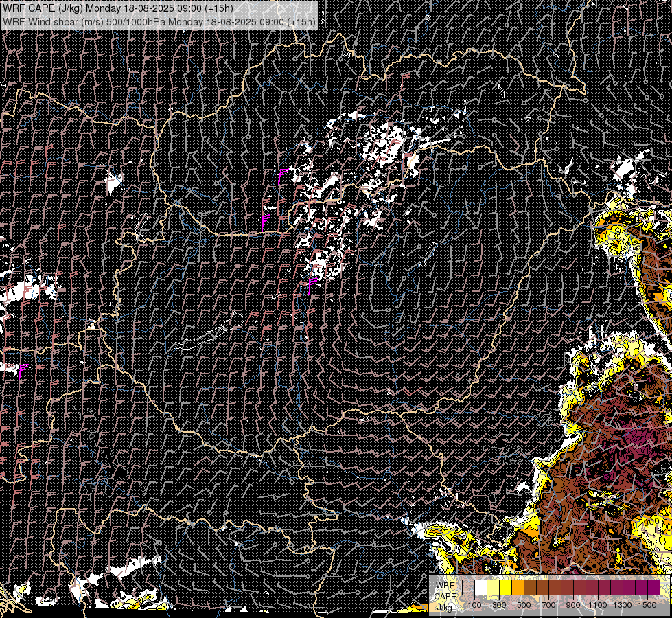Click the 100 legend value
Screen dimensions: 672x618
[474, 605]
